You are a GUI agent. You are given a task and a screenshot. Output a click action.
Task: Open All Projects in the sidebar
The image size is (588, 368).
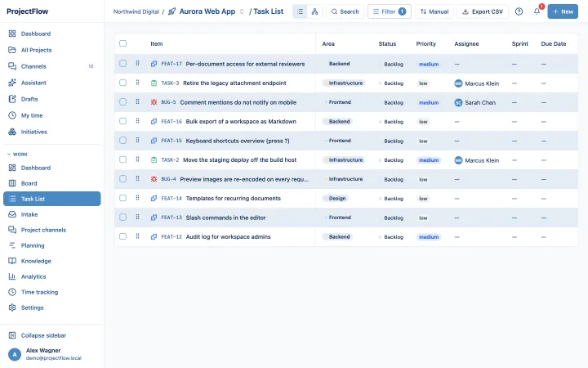51,50
